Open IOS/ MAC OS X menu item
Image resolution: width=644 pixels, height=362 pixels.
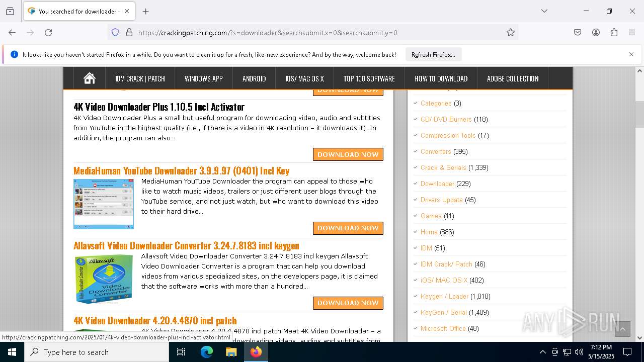coord(304,78)
